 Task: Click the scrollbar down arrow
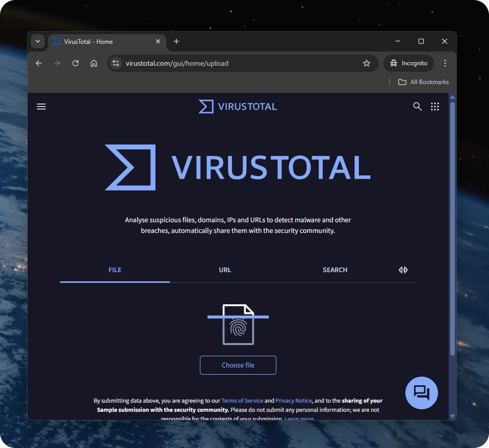[x=452, y=416]
